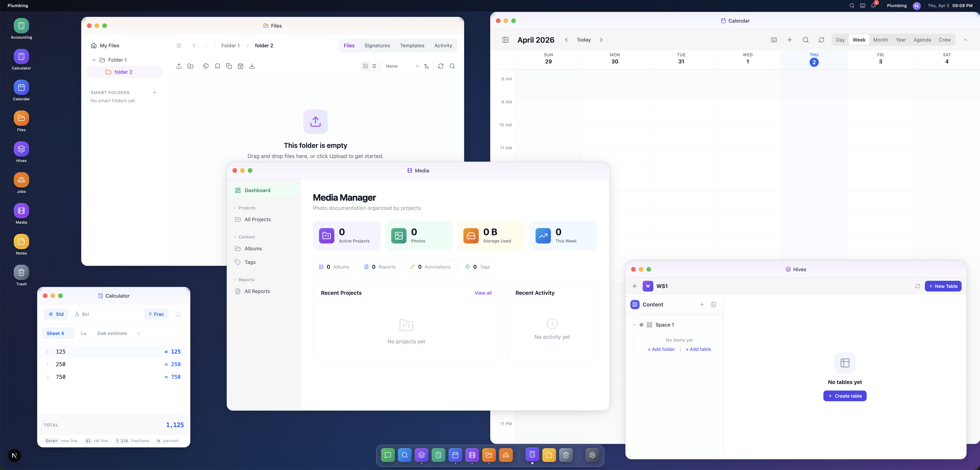Screen dimensions: 980x470
Task: Click View all in Recent Projects
Action: [483, 293]
